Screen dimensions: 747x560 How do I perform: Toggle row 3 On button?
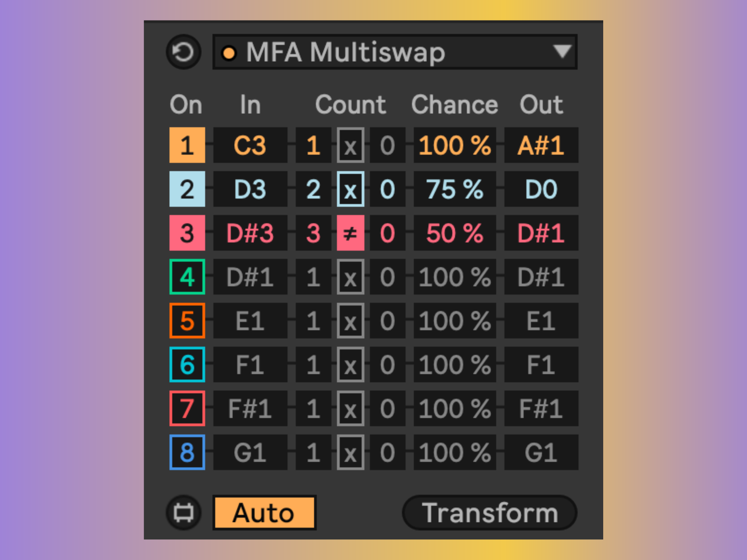[x=187, y=233]
